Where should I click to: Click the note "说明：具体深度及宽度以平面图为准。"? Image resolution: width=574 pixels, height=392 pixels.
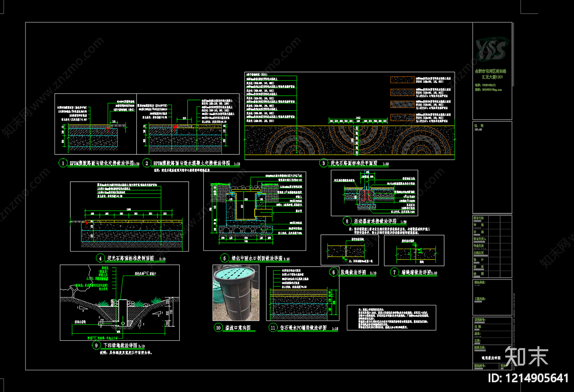pyautogui.click(x=126, y=353)
